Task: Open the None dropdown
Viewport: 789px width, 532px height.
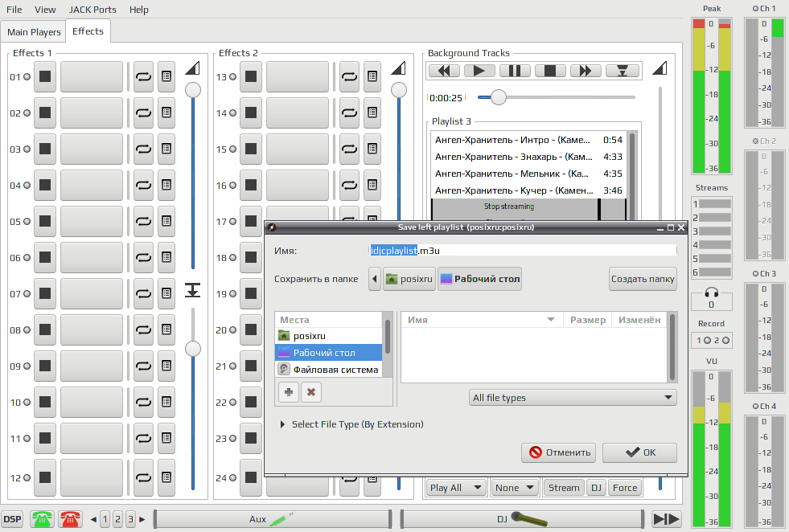Action: pyautogui.click(x=514, y=488)
